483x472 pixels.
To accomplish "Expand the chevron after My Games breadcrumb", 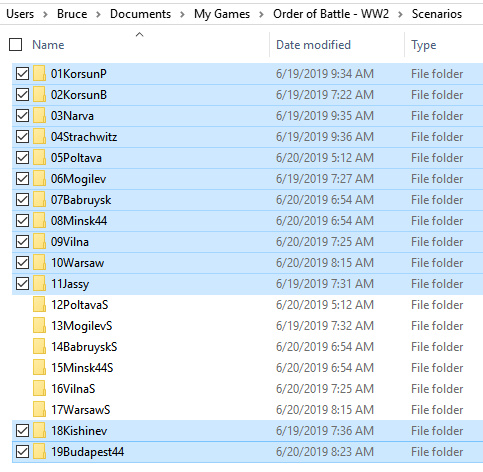I will 261,14.
